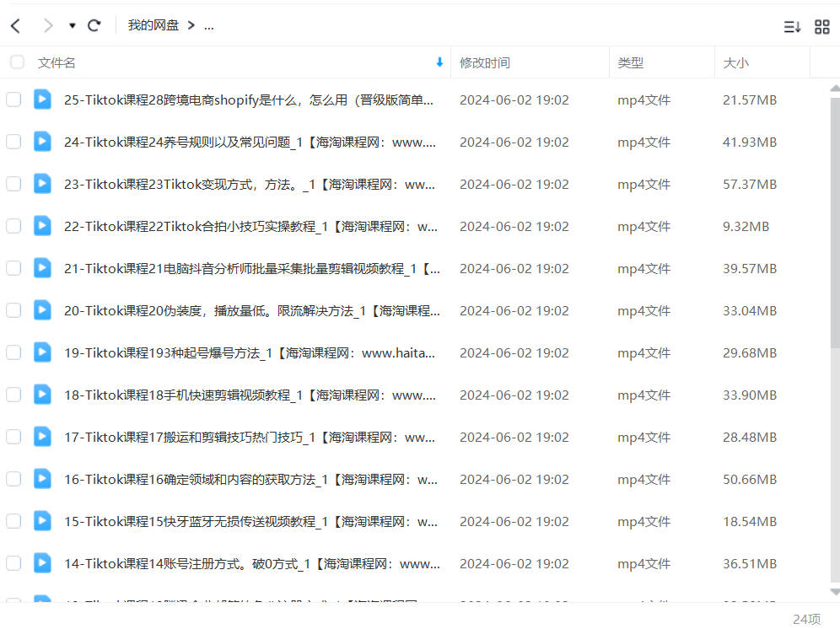
Task: Click the vertical scrollbar thumb
Action: [835, 223]
